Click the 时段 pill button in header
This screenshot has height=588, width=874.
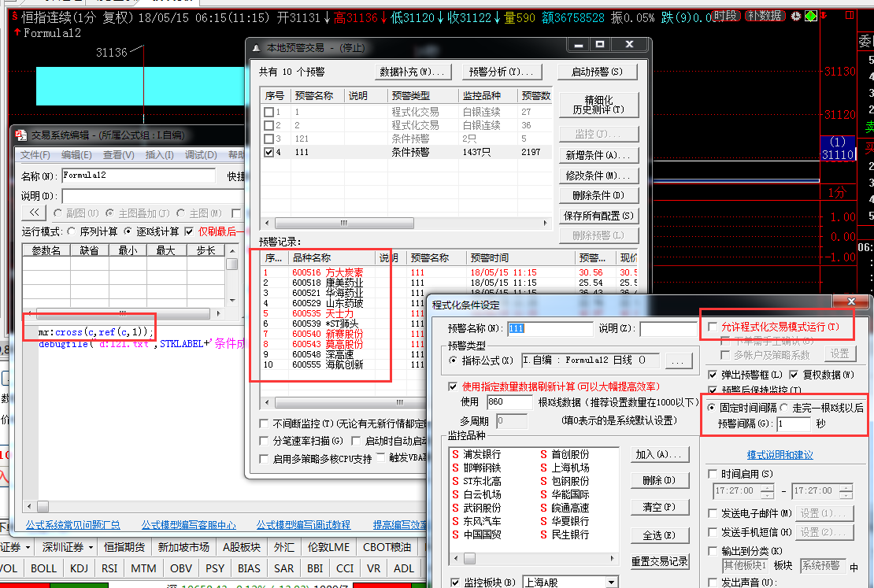point(726,16)
